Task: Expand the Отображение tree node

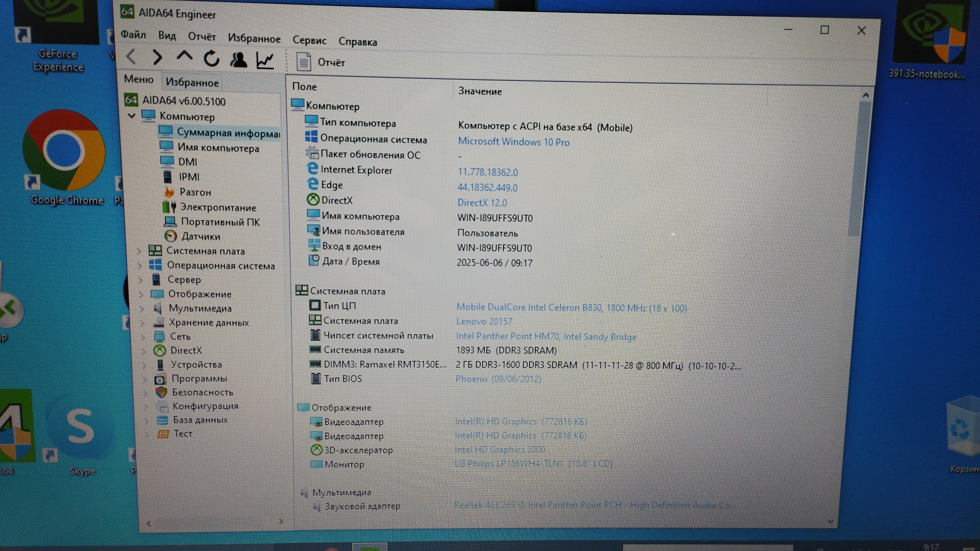Action: pyautogui.click(x=141, y=294)
